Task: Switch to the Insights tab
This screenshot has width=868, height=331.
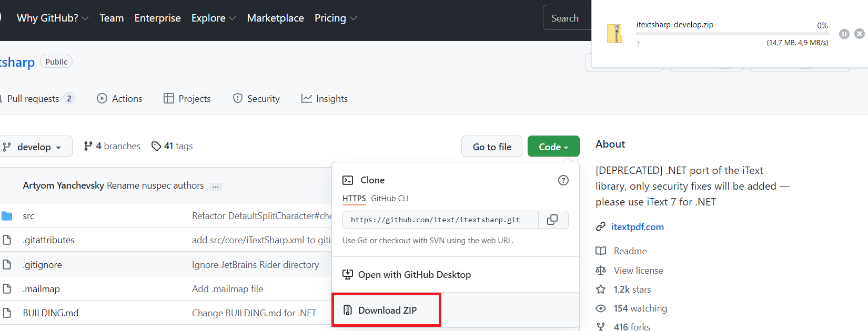Action: [324, 98]
